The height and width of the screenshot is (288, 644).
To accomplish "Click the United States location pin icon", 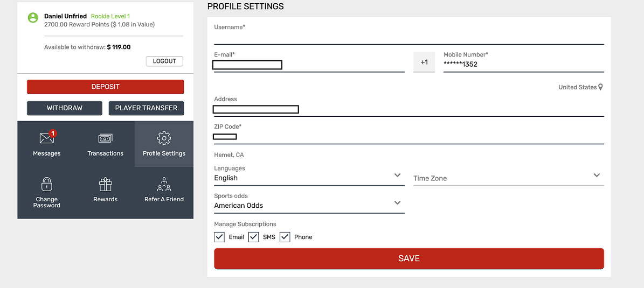I will (x=600, y=87).
